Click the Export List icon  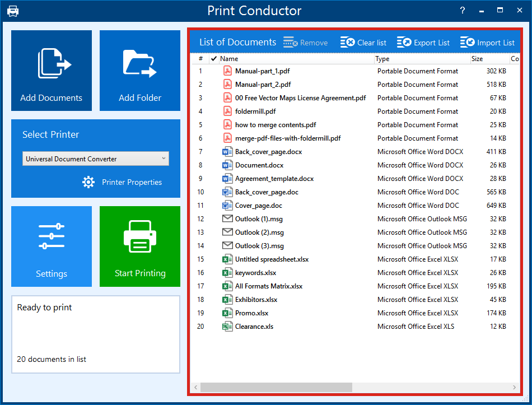coord(404,43)
